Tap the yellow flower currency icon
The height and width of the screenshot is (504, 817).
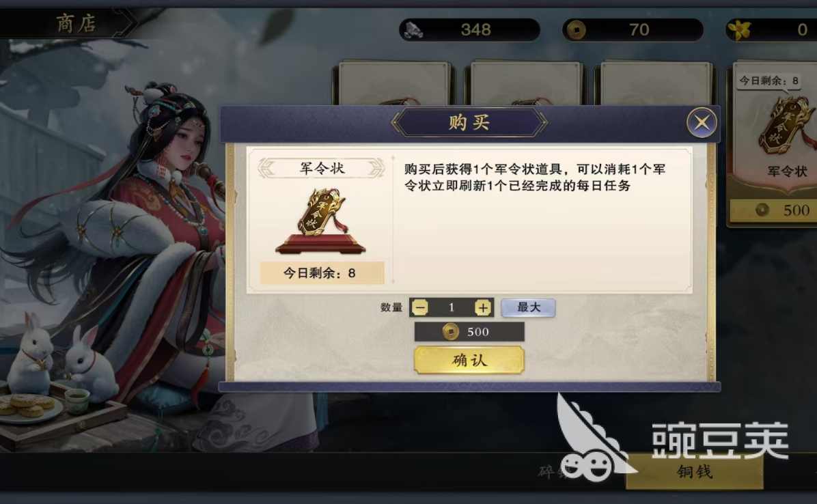coord(739,30)
